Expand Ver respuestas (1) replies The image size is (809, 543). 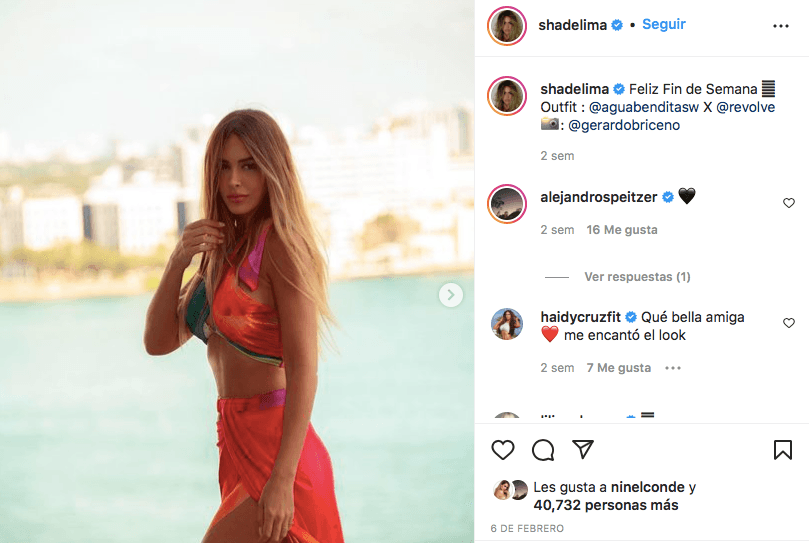637,277
